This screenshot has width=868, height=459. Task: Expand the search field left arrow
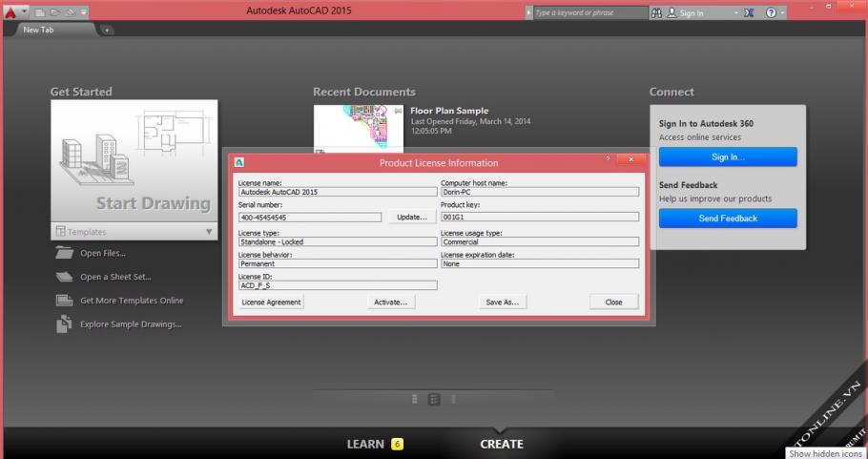pos(529,12)
